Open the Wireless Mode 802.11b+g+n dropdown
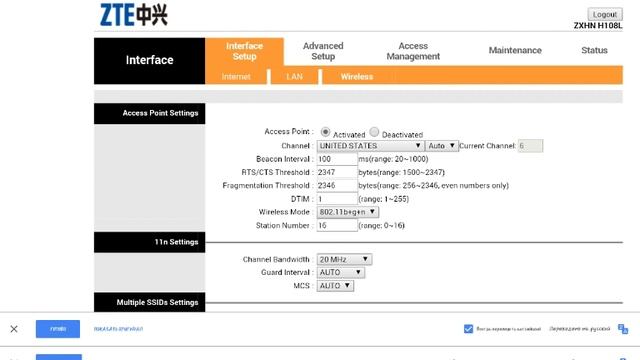 pyautogui.click(x=347, y=212)
